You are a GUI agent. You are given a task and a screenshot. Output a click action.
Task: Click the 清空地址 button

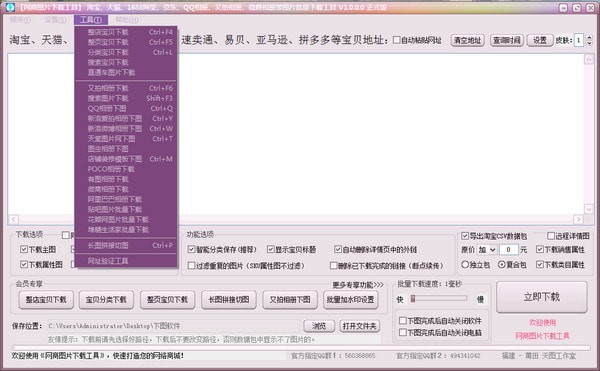point(467,40)
